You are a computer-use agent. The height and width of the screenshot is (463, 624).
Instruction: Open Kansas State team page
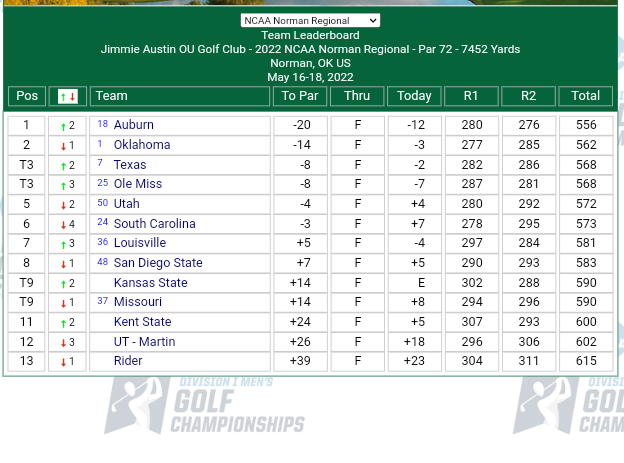(150, 283)
